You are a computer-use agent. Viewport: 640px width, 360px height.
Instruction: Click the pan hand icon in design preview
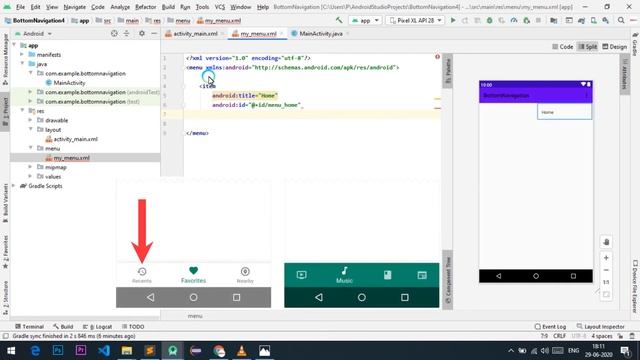(x=606, y=242)
